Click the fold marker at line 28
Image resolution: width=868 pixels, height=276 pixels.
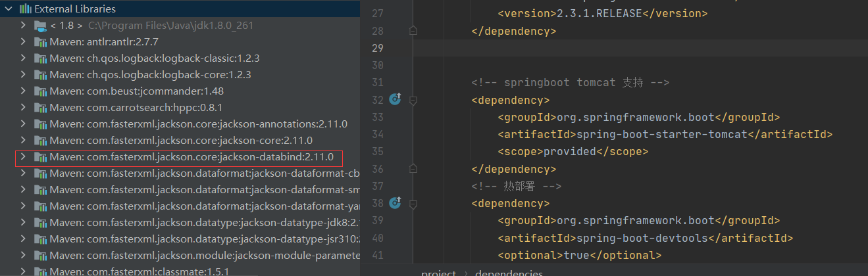[x=413, y=31]
